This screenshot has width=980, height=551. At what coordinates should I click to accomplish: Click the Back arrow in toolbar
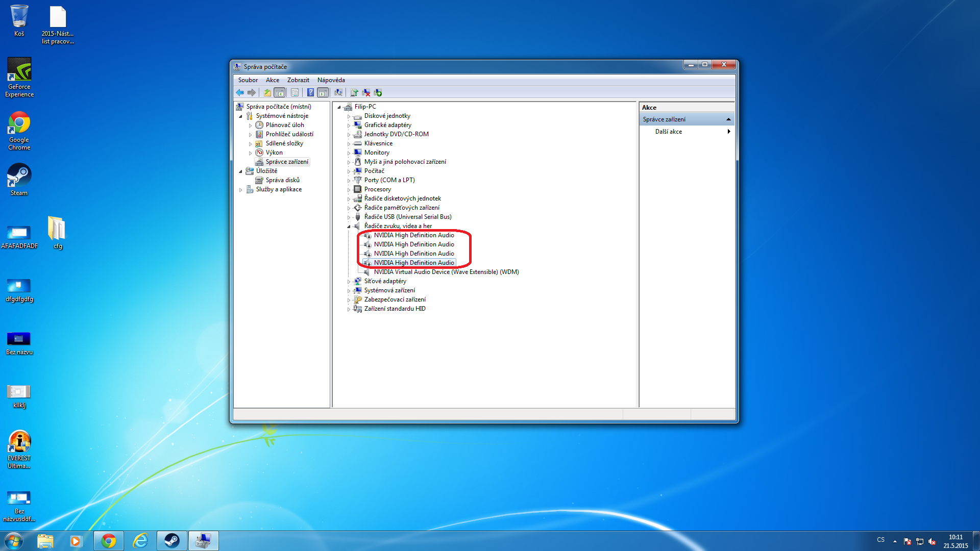240,92
